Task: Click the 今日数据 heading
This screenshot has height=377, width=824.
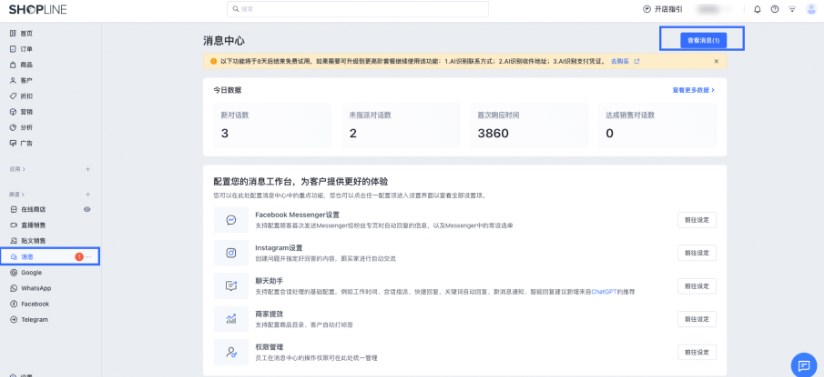Action: [x=228, y=90]
